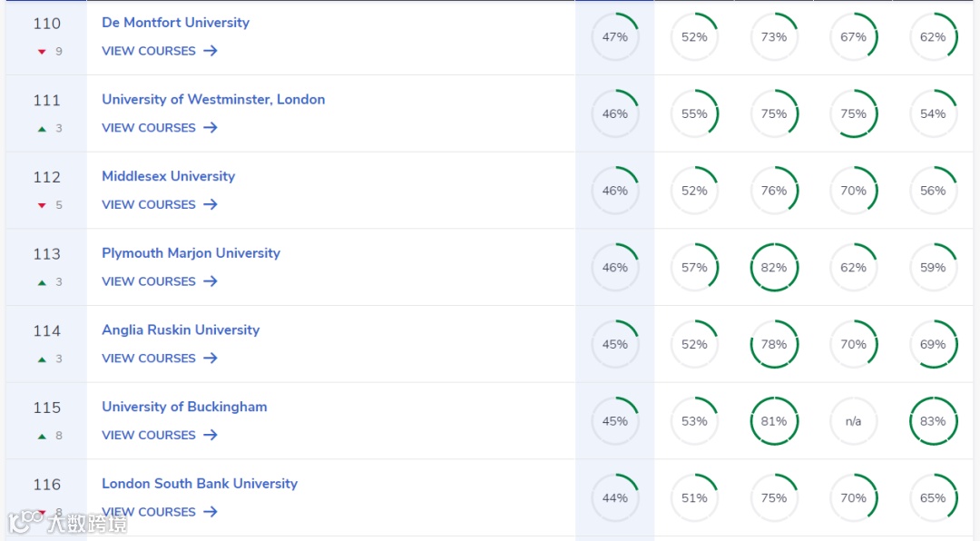Select Middlesex University name link

pyautogui.click(x=168, y=176)
